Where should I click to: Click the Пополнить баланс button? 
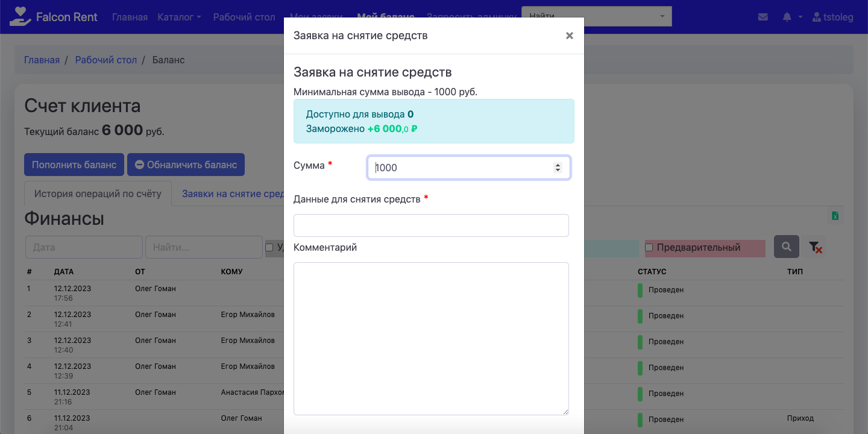(74, 165)
